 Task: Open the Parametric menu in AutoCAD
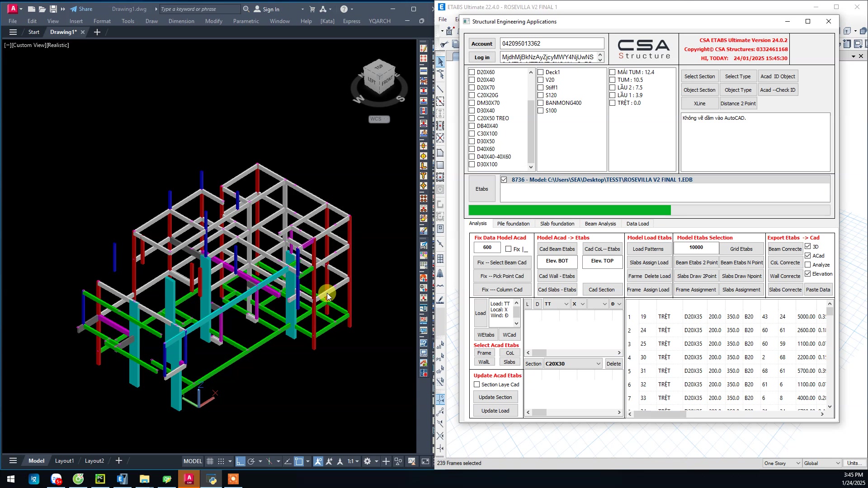point(246,21)
